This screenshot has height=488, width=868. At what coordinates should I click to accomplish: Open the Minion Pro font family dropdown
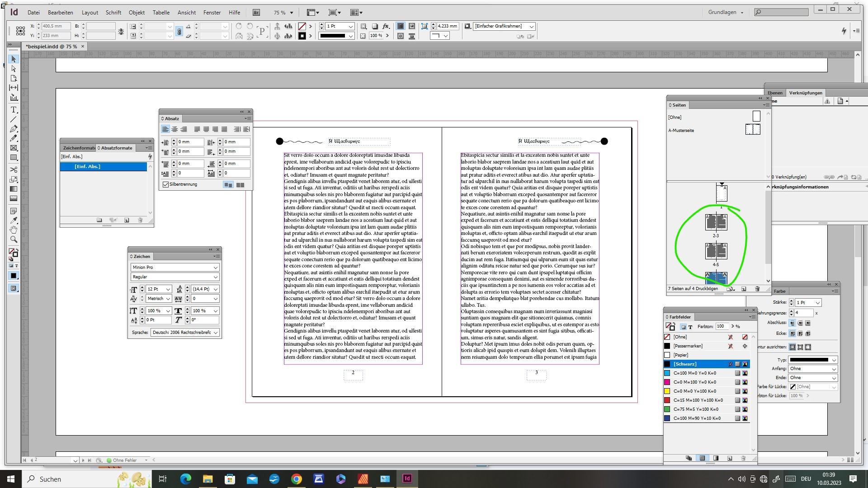[x=215, y=267]
